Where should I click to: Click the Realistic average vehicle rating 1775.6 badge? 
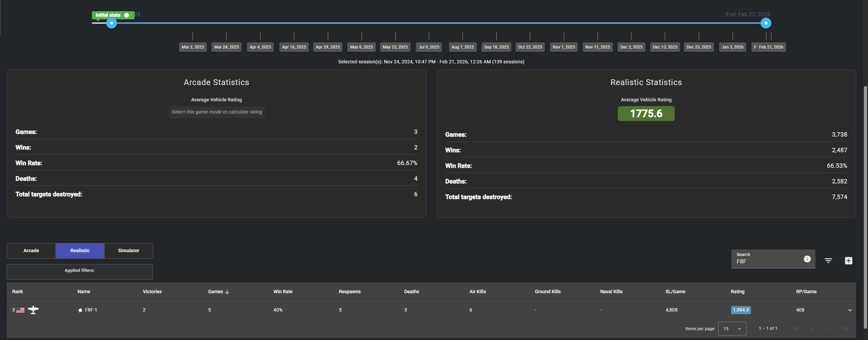pos(646,114)
